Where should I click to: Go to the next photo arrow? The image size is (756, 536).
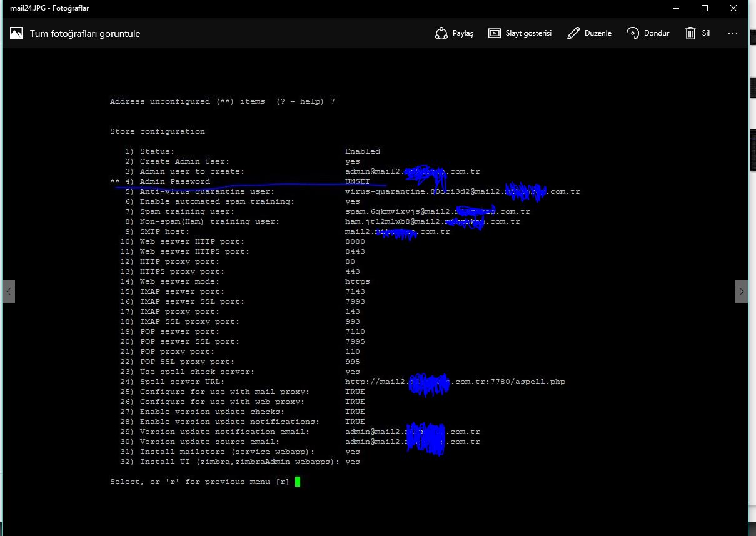point(742,291)
